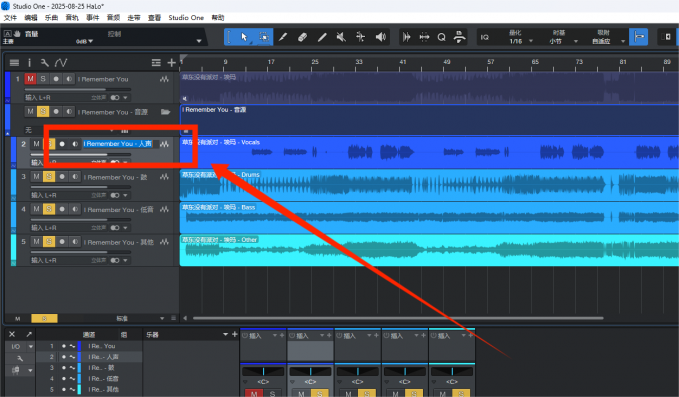Screen dimensions: 679x397
Task: Click bar 17 on the timeline ruler
Action: click(x=271, y=62)
